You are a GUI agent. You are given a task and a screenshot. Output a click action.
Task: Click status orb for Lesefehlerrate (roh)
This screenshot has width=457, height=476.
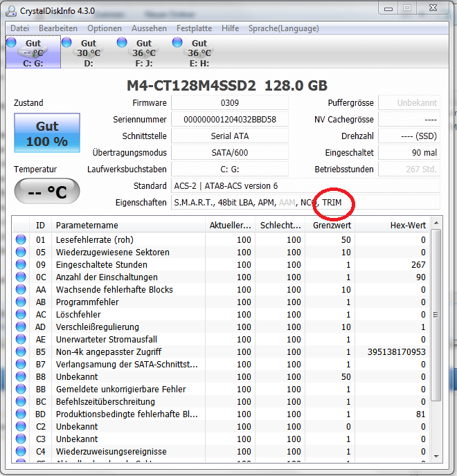(x=21, y=239)
